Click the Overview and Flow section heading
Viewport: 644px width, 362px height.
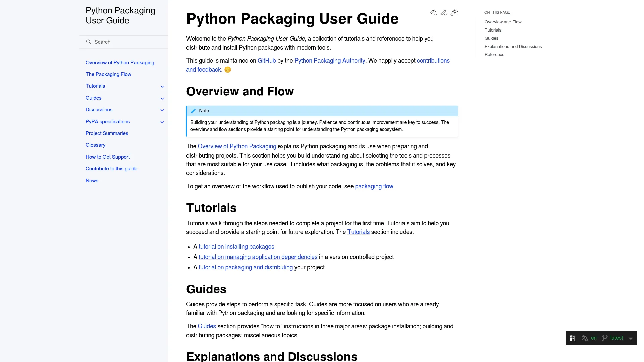pyautogui.click(x=240, y=91)
